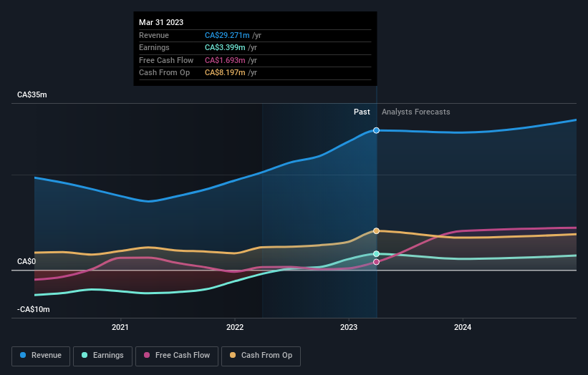
Task: Click the Cash From Op label in the tooltip
Action: [164, 73]
